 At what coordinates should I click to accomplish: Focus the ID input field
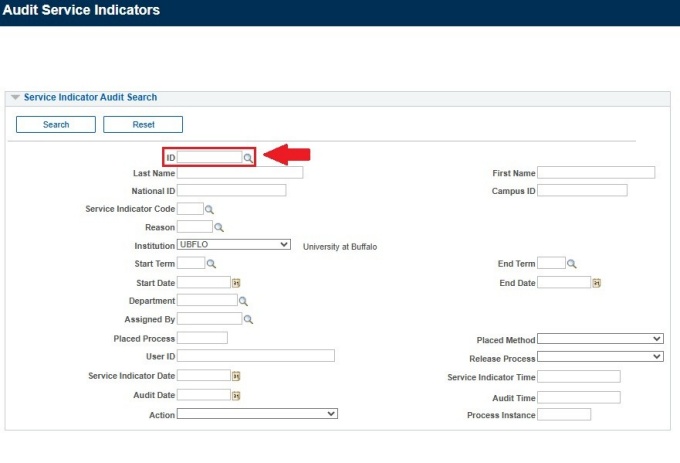click(x=209, y=157)
